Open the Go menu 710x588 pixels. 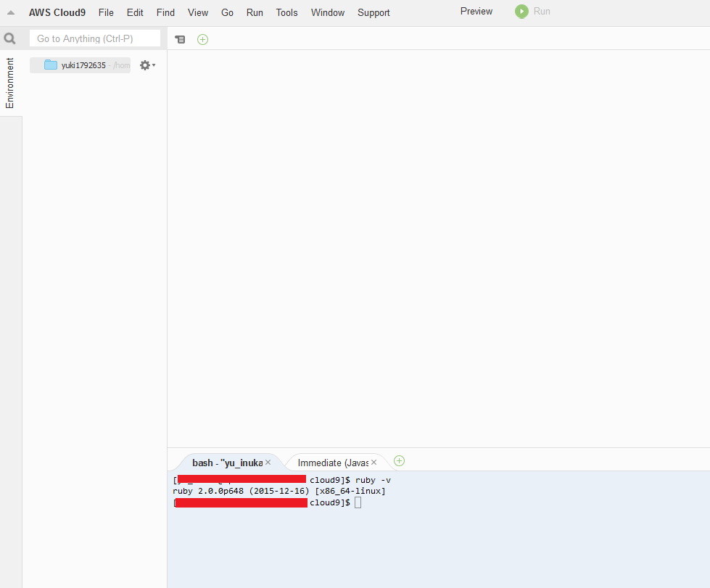point(227,12)
